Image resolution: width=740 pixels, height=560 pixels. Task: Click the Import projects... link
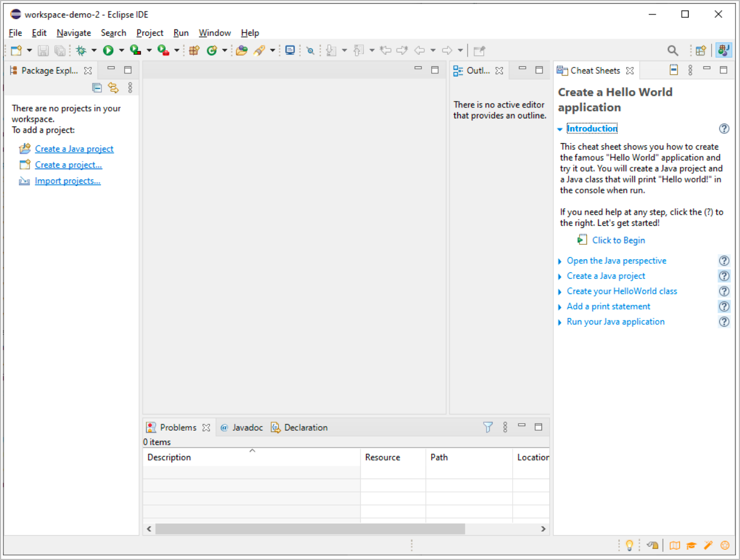[68, 181]
